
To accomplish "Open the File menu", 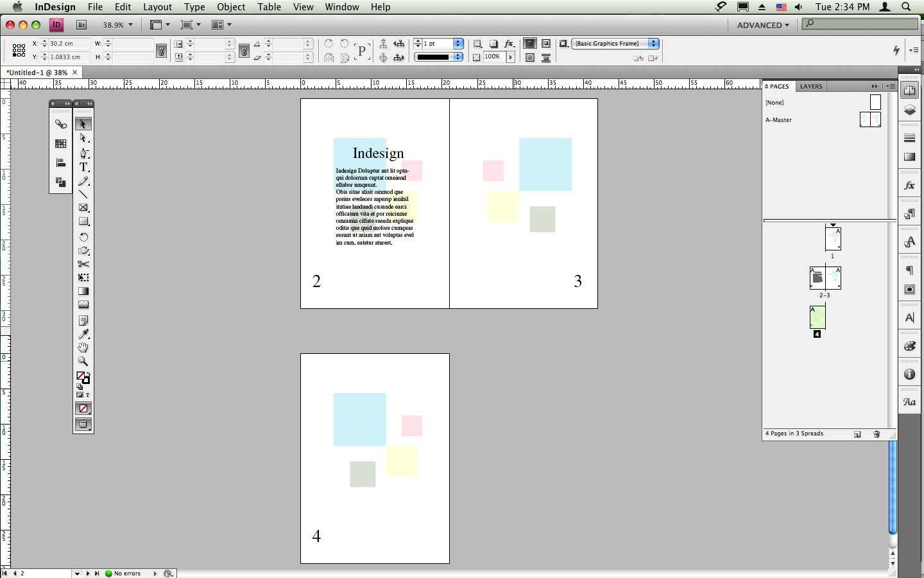I will tap(95, 7).
